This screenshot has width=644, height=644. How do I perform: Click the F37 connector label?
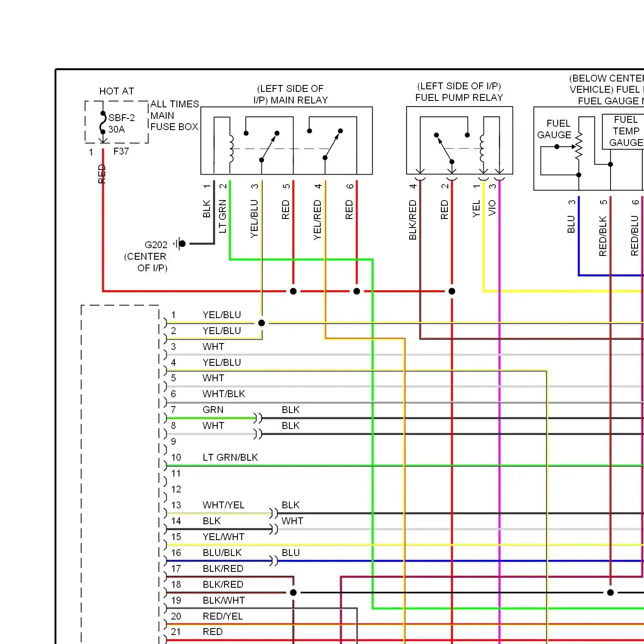pos(121,151)
